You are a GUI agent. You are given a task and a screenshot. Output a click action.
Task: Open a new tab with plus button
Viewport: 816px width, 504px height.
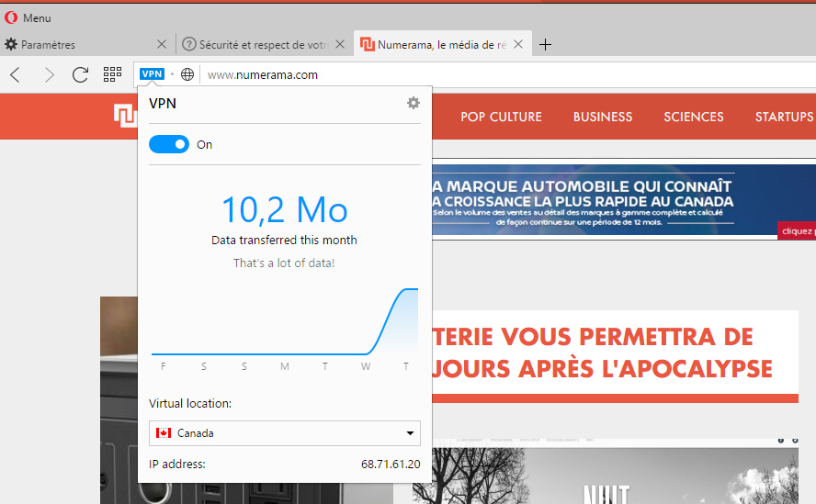(x=545, y=45)
